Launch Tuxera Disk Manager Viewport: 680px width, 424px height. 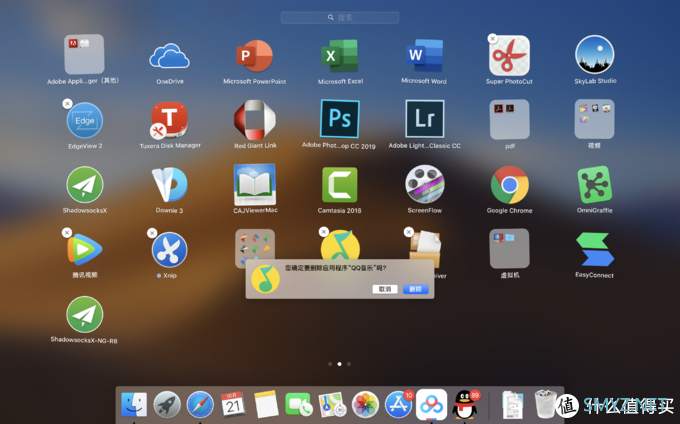[x=170, y=120]
